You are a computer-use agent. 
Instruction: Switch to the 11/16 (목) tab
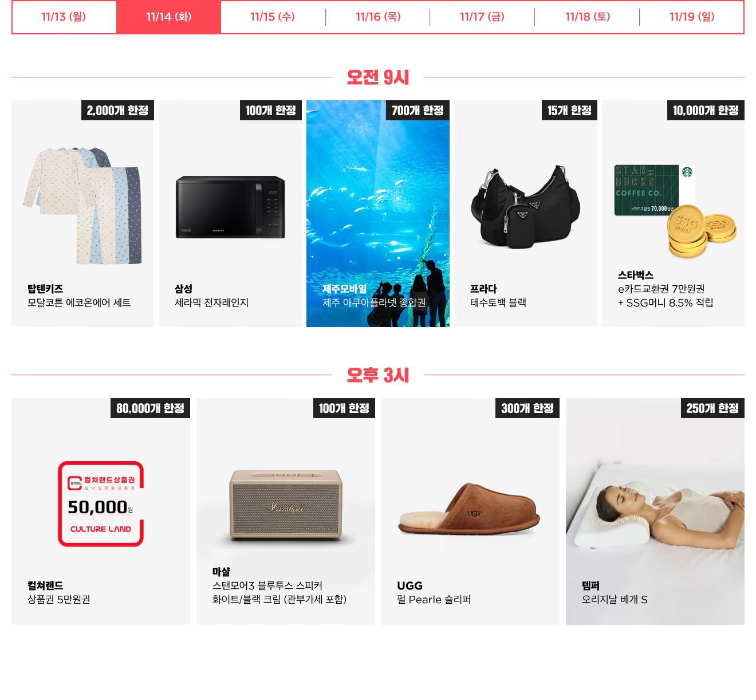378,17
